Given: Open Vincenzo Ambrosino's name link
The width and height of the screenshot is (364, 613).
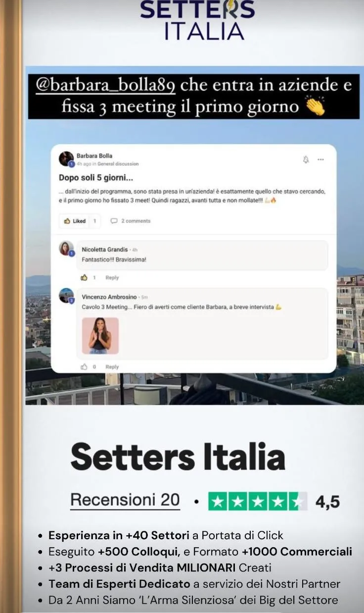Looking at the screenshot, I should [109, 297].
